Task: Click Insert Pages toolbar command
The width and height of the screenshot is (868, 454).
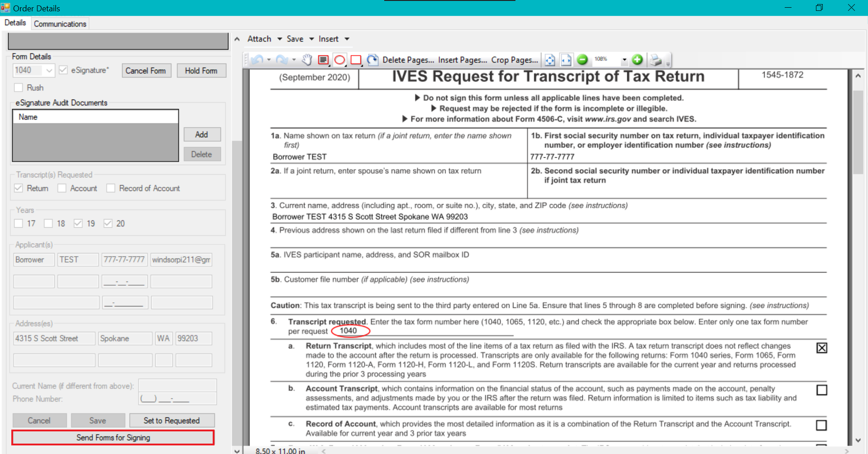Action: (463, 60)
